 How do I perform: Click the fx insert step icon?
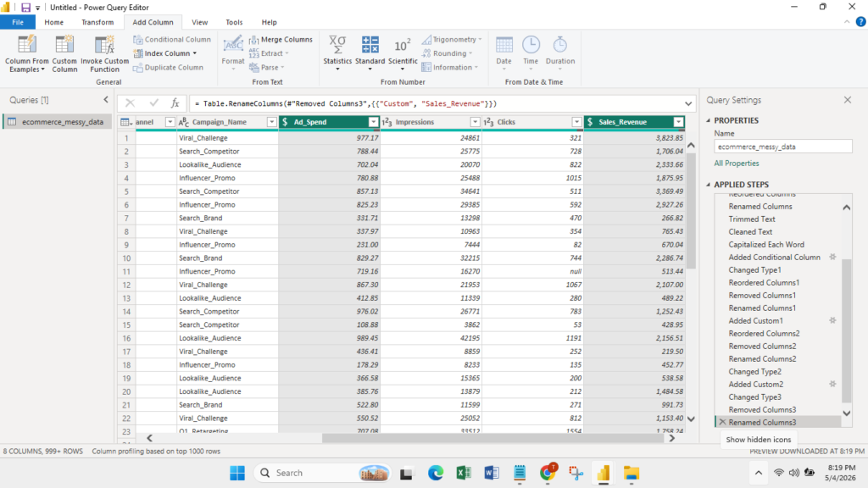tap(175, 103)
